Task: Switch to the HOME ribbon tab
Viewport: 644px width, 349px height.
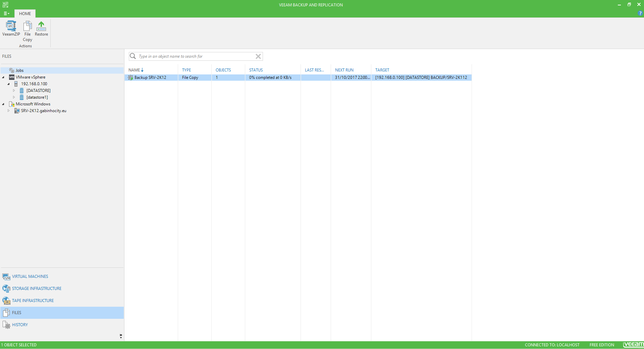Action: pyautogui.click(x=25, y=13)
